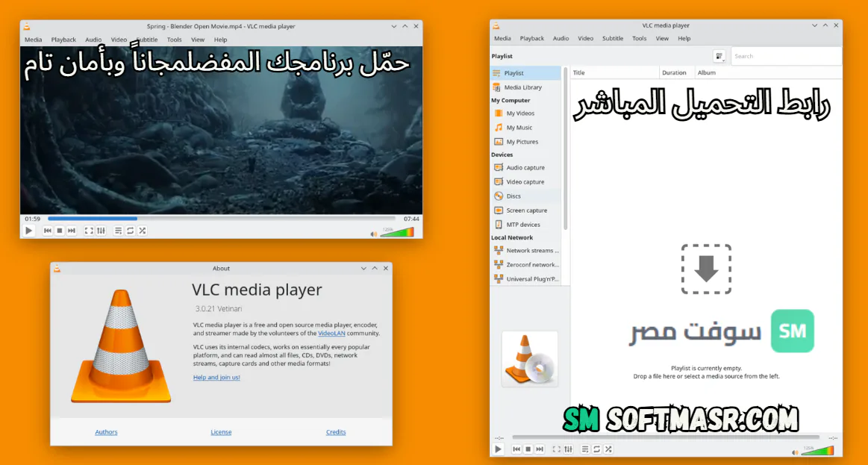Viewport: 868px width, 465px height.
Task: Toggle playlist view button in playlist window
Action: tap(585, 449)
